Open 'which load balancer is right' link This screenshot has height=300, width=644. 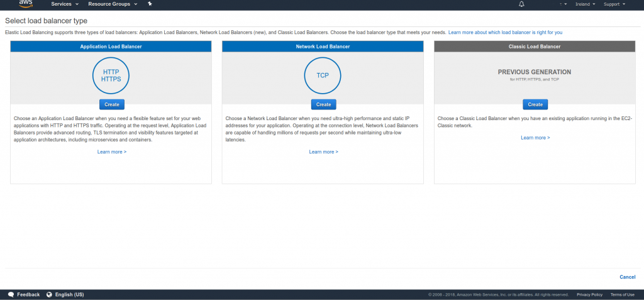pyautogui.click(x=505, y=32)
